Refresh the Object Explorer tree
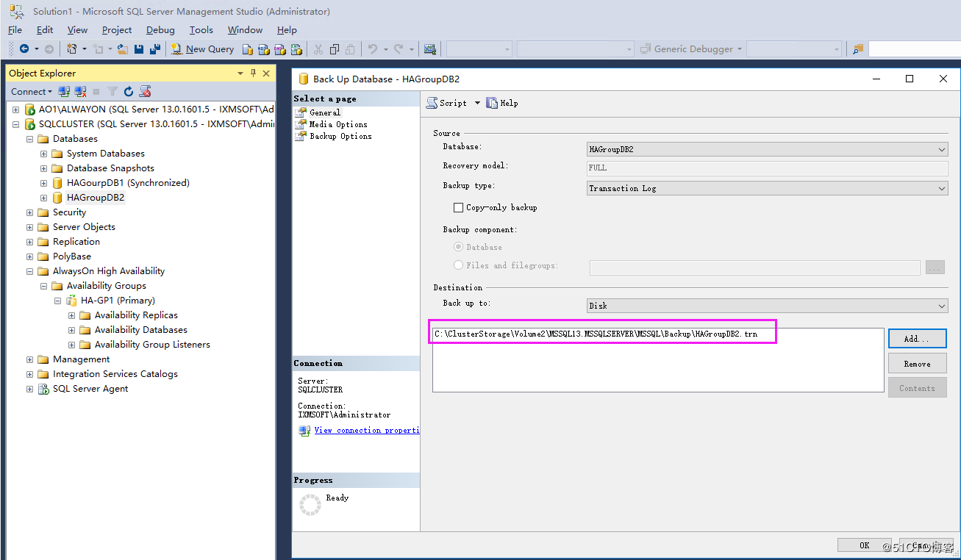Screen dimensions: 961x560 coord(128,91)
